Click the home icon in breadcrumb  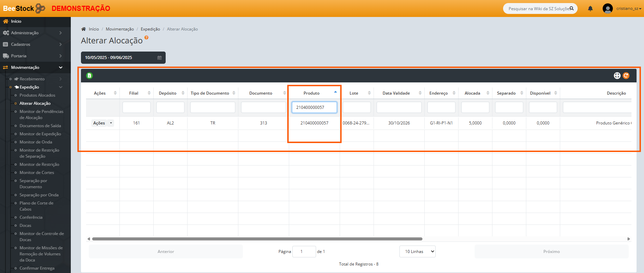click(84, 29)
